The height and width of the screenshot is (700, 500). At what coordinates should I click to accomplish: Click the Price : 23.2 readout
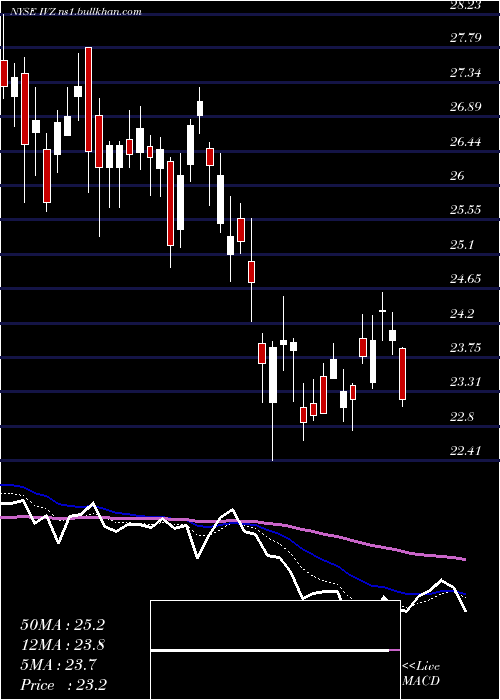(63, 685)
